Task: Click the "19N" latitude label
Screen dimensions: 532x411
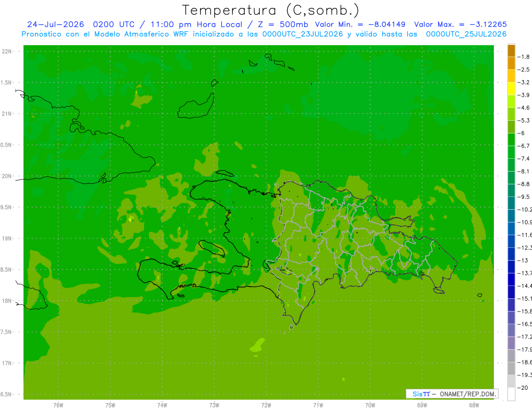Action: 7,239
